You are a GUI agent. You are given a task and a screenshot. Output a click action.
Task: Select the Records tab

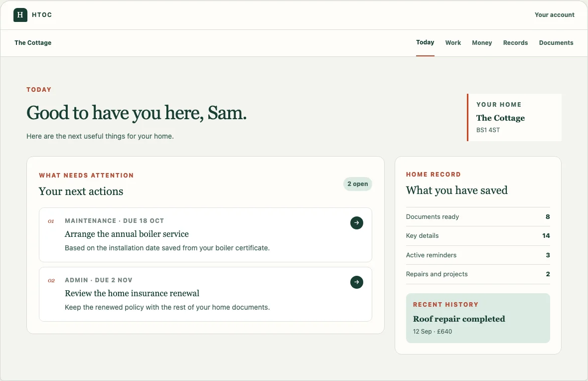(x=516, y=43)
